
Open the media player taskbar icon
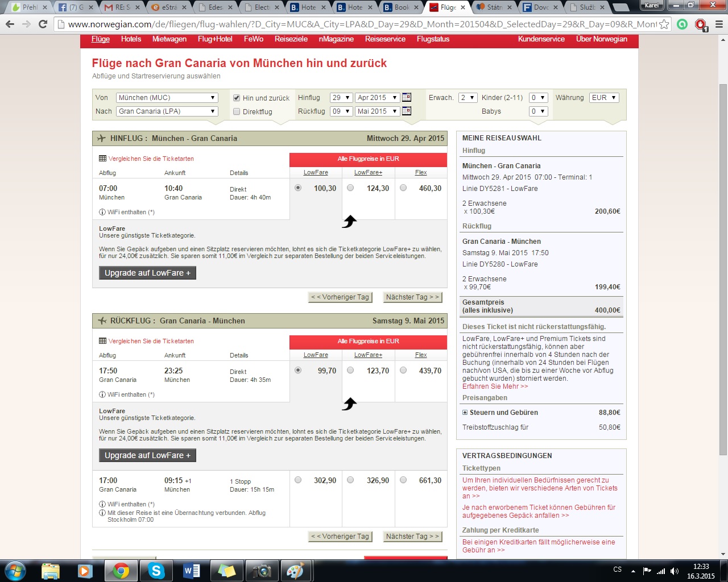pos(85,571)
